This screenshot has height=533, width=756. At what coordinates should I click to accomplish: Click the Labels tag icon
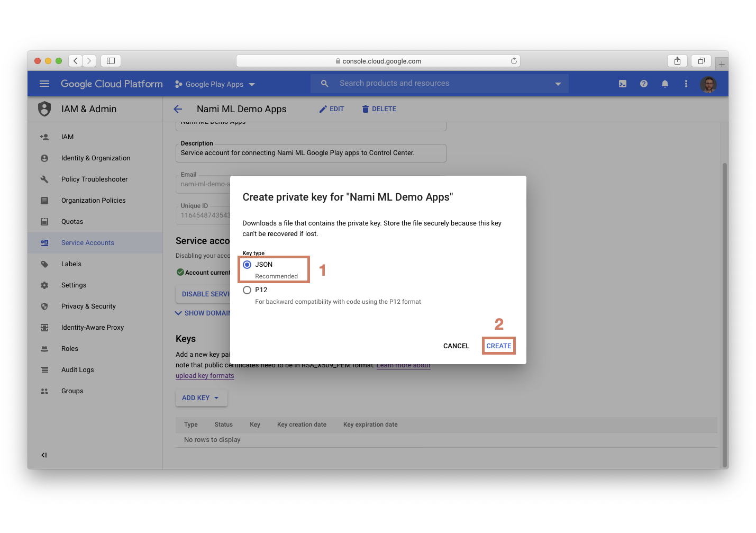[x=44, y=264]
